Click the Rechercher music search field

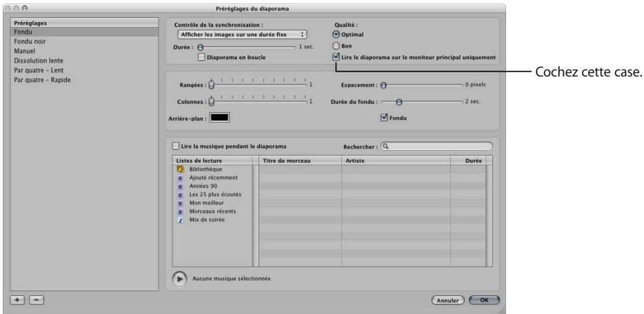[x=436, y=146]
